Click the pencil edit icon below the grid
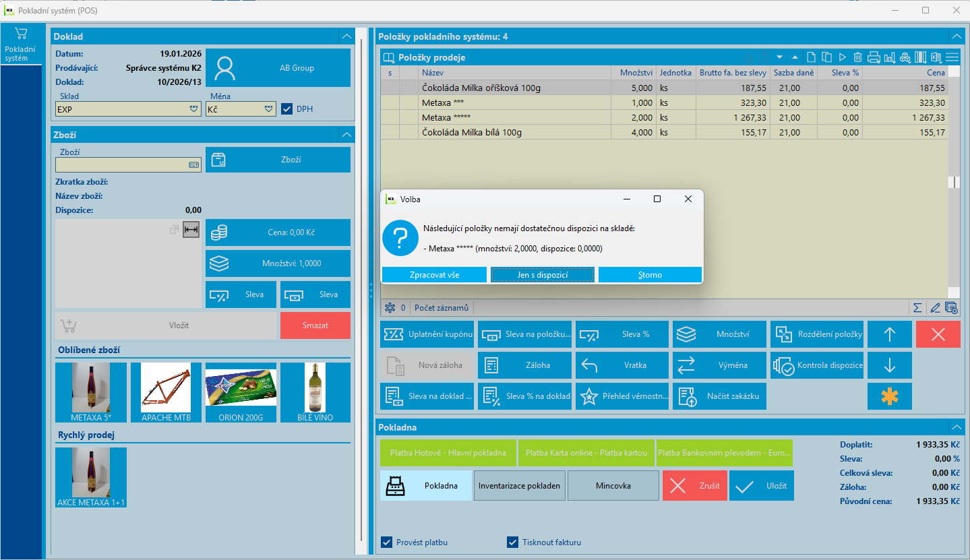Image resolution: width=970 pixels, height=560 pixels. [935, 308]
